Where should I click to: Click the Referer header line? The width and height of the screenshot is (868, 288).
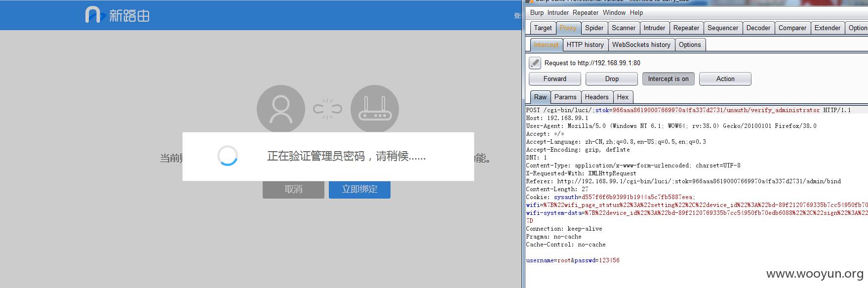point(683,181)
